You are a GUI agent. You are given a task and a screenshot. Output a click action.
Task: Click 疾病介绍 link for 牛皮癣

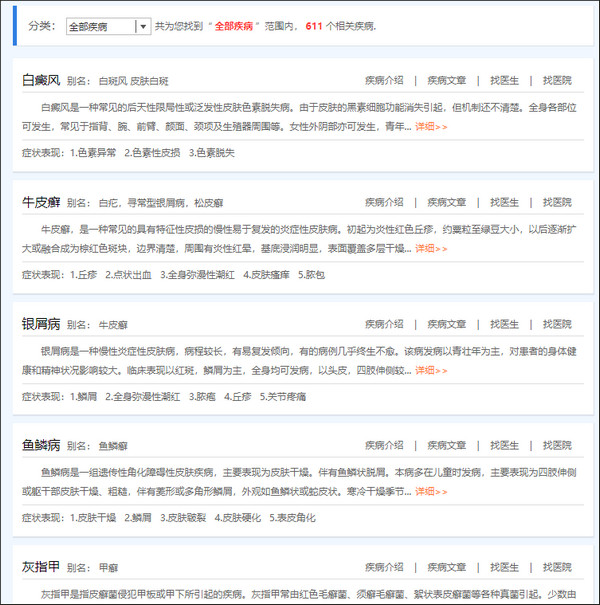(384, 202)
